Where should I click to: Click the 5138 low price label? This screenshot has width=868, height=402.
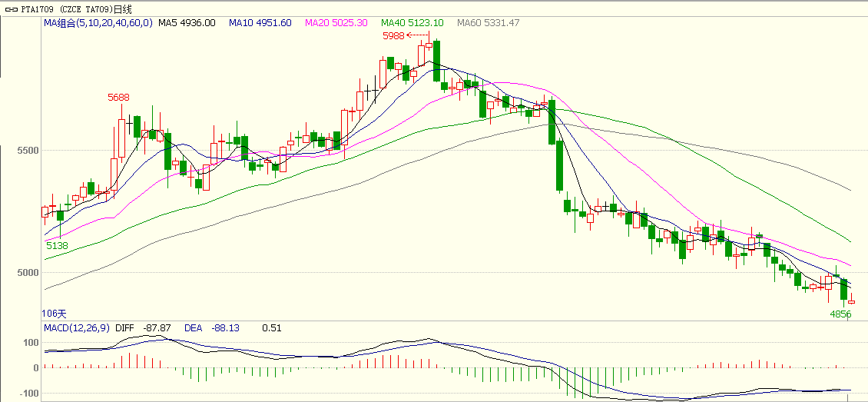click(x=57, y=246)
